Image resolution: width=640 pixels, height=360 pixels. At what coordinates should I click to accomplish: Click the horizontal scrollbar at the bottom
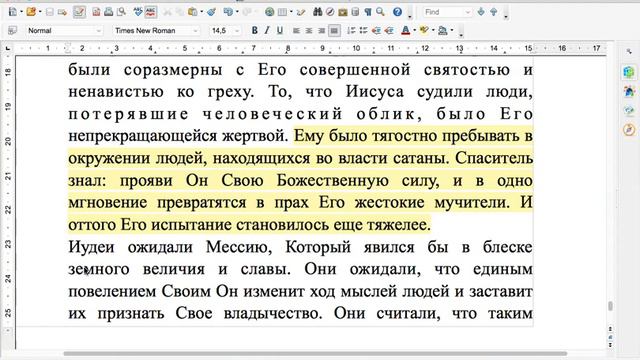(315, 353)
